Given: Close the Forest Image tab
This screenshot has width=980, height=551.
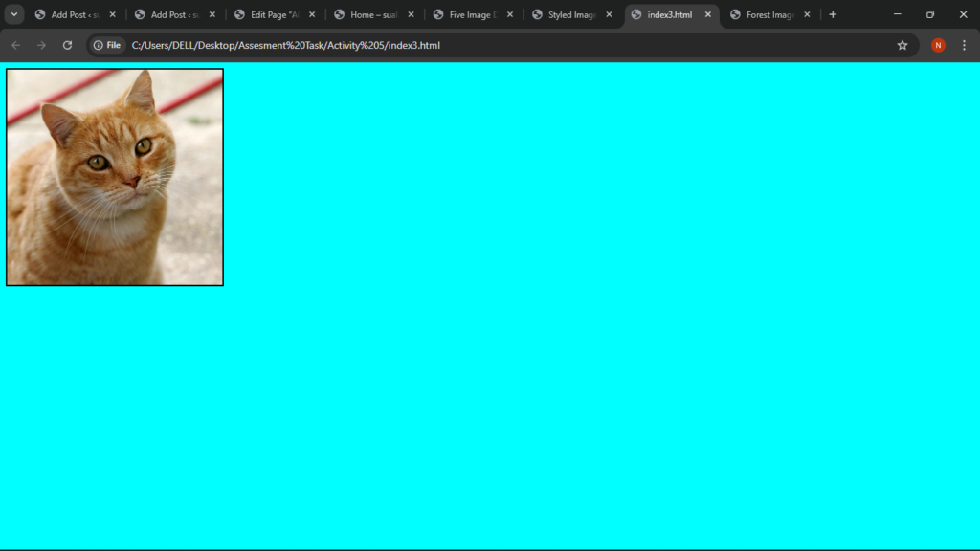Looking at the screenshot, I should point(807,14).
